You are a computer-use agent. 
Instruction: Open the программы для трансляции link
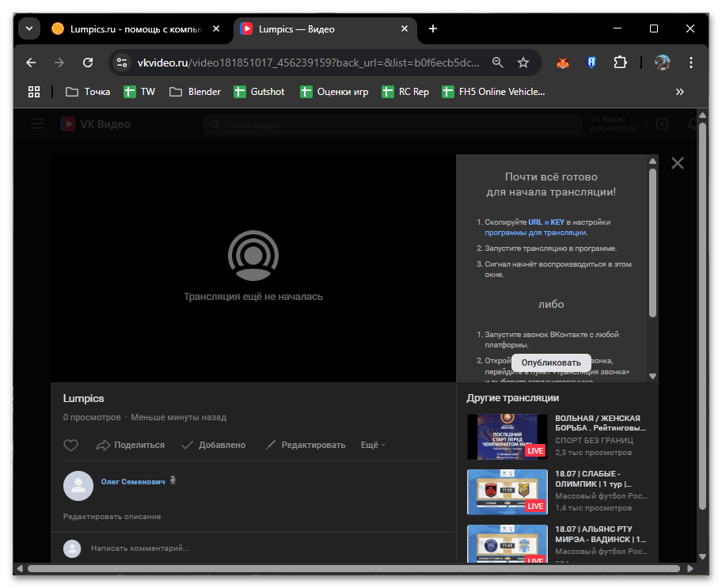tap(535, 233)
